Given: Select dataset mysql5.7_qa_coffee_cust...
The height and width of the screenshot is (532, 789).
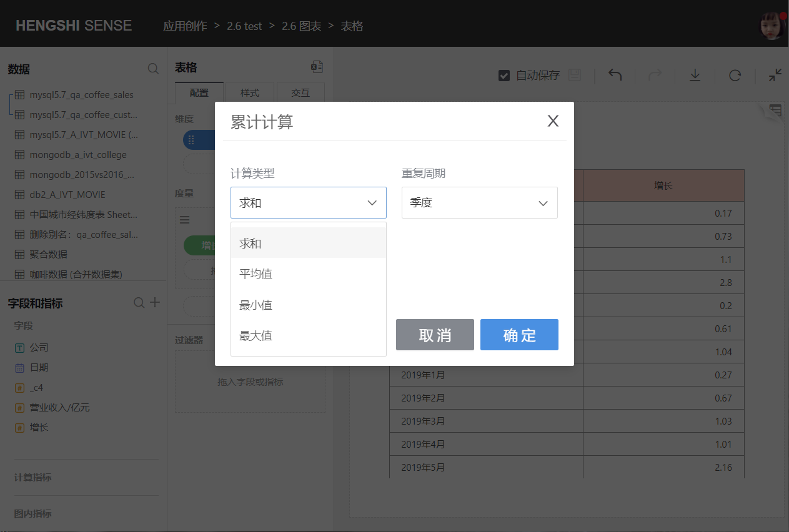Looking at the screenshot, I should 84,115.
